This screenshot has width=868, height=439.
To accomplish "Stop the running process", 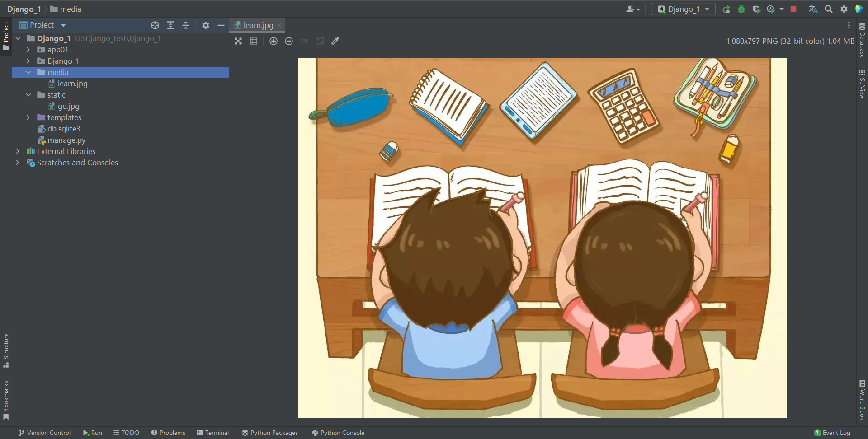I will pos(793,9).
